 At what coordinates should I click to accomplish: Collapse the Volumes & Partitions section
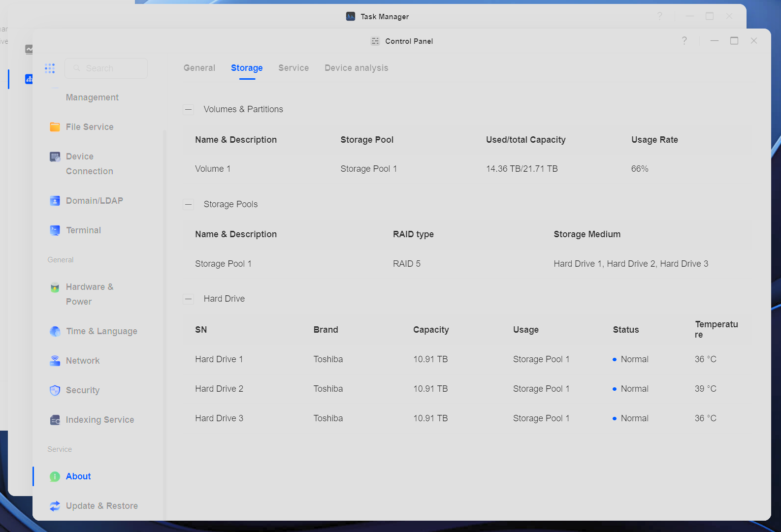point(188,110)
